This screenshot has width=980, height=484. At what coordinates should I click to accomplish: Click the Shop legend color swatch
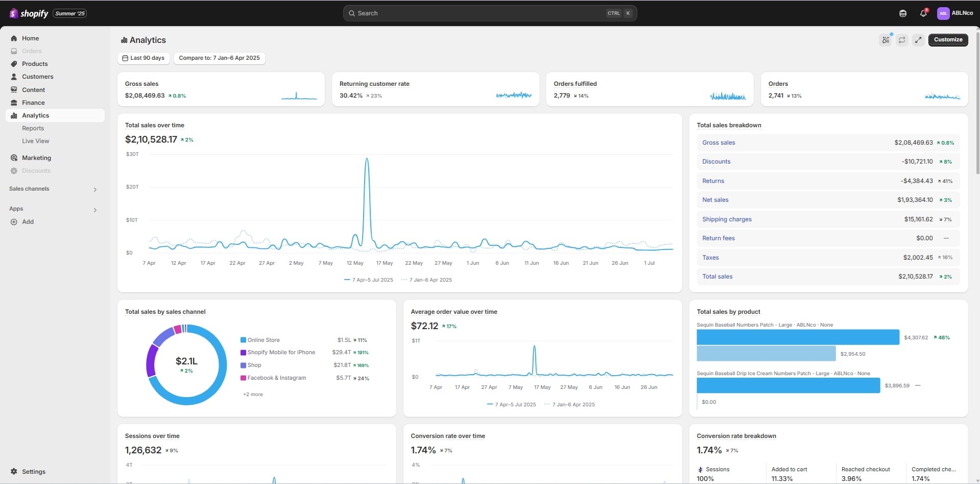pyautogui.click(x=243, y=365)
